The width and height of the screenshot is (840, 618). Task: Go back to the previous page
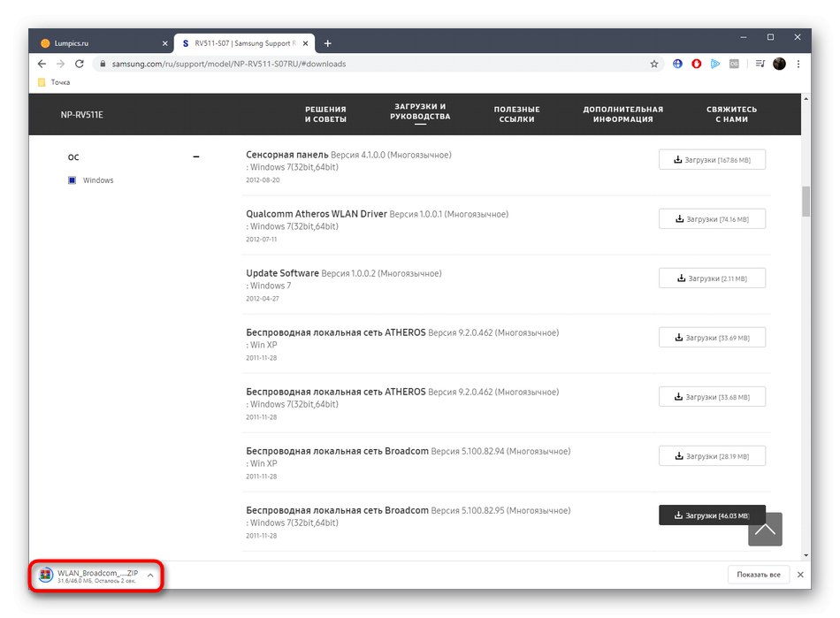point(42,64)
